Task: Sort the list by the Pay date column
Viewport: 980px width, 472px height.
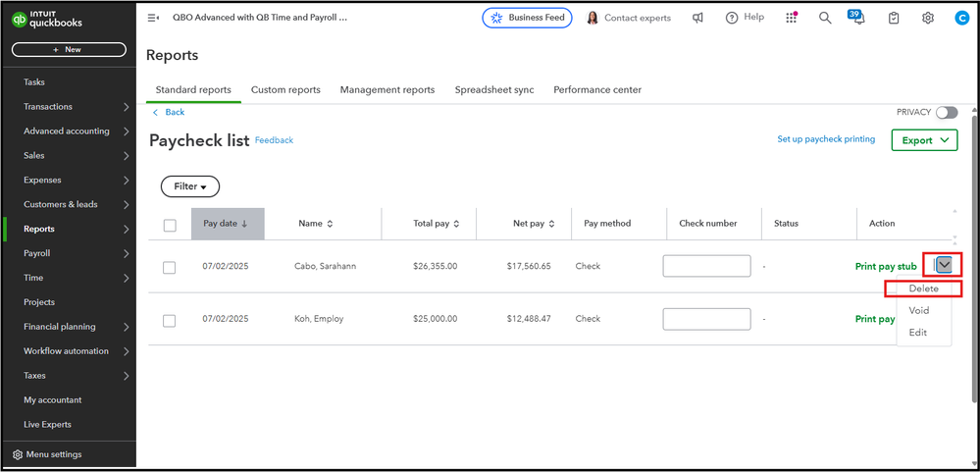Action: 225,224
